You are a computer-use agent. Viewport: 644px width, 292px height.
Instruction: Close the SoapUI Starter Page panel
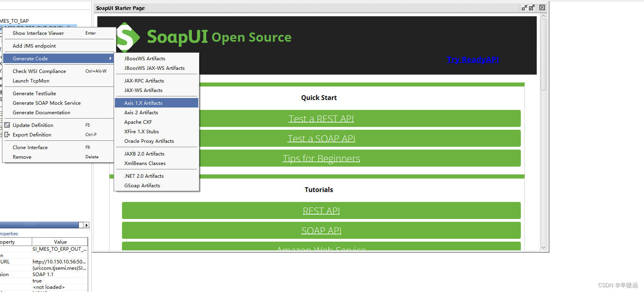pos(542,8)
